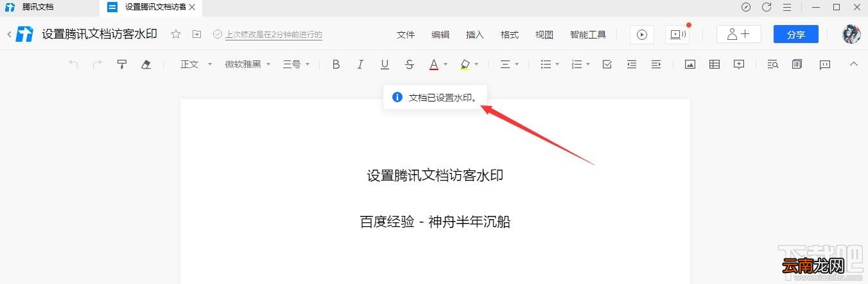868x284 pixels.
Task: Toggle underline formatting
Action: (385, 64)
